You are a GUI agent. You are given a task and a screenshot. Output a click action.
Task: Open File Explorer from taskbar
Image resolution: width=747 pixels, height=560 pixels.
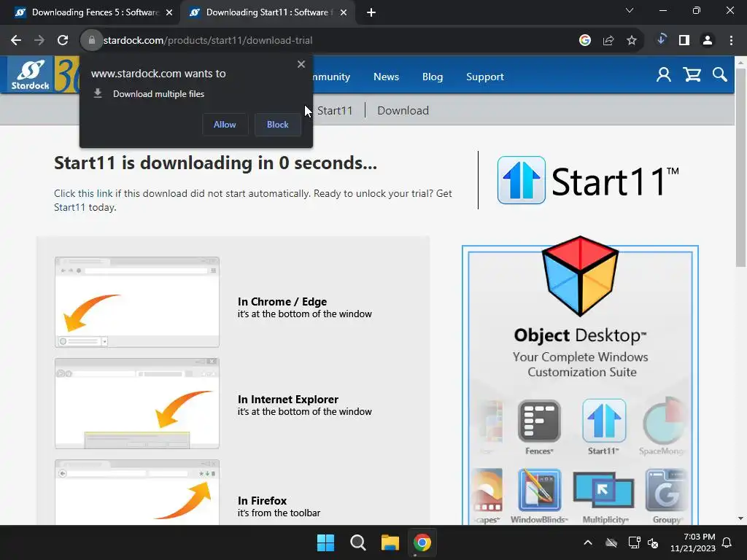pyautogui.click(x=390, y=542)
